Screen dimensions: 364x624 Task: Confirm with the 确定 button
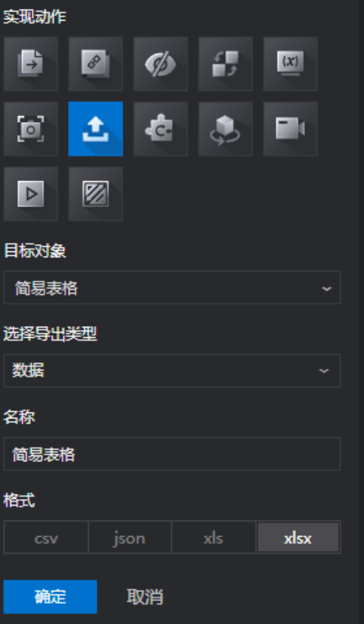pos(50,597)
